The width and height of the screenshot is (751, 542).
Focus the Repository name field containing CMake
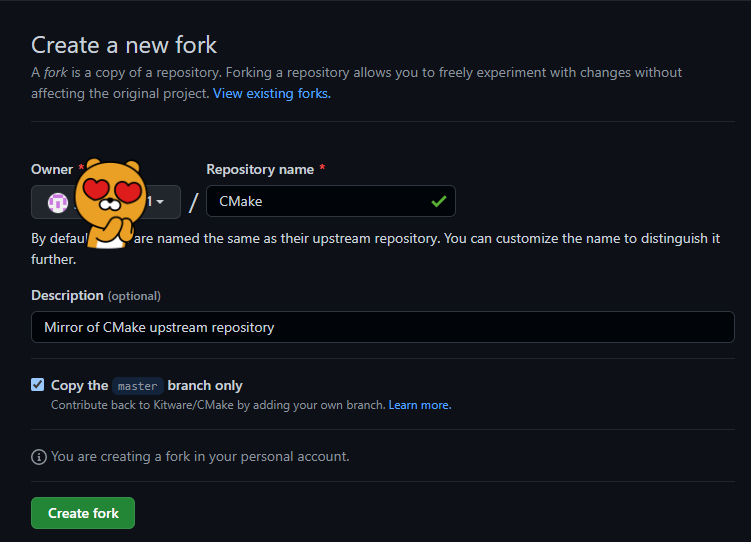(x=330, y=201)
